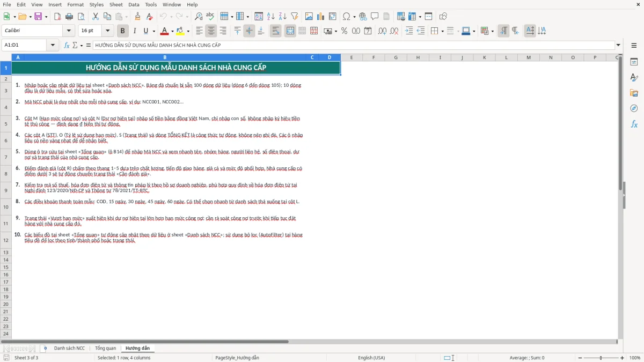Insert a hyperlink

(363, 17)
